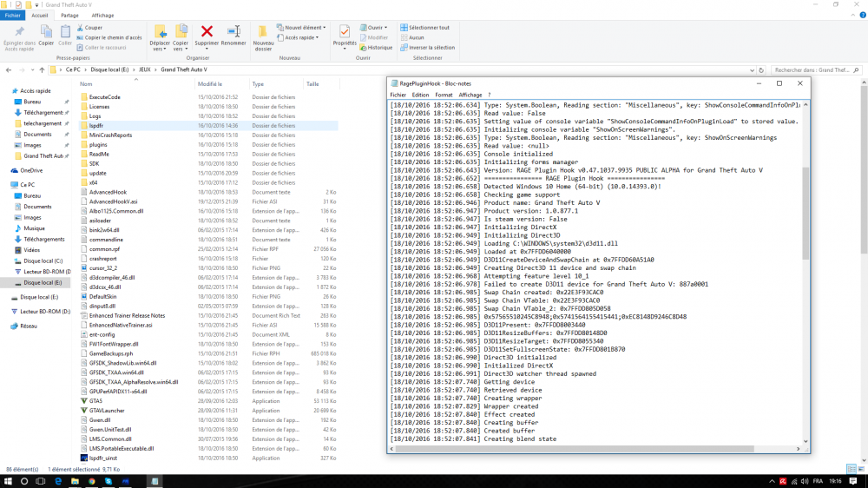Click Inverser la sélection
This screenshot has height=488, width=868.
click(x=427, y=48)
